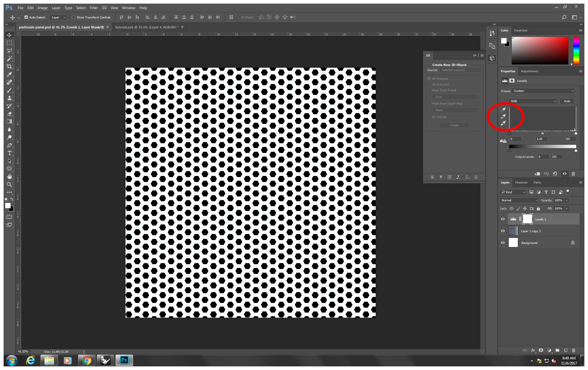Switch to the Channels tab

coord(521,183)
